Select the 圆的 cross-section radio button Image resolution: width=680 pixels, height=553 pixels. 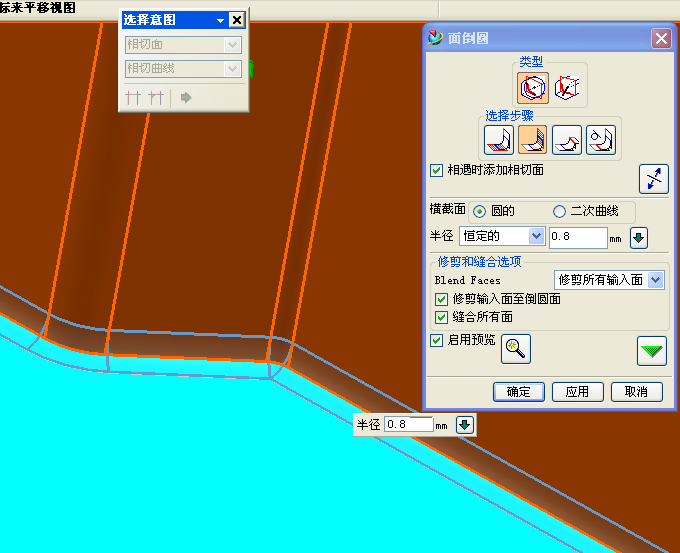(479, 212)
